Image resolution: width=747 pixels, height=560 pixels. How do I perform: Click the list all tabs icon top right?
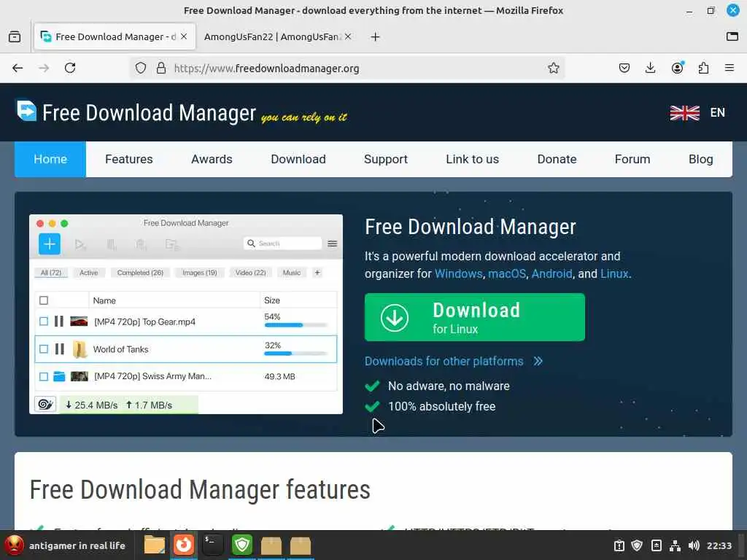732,36
